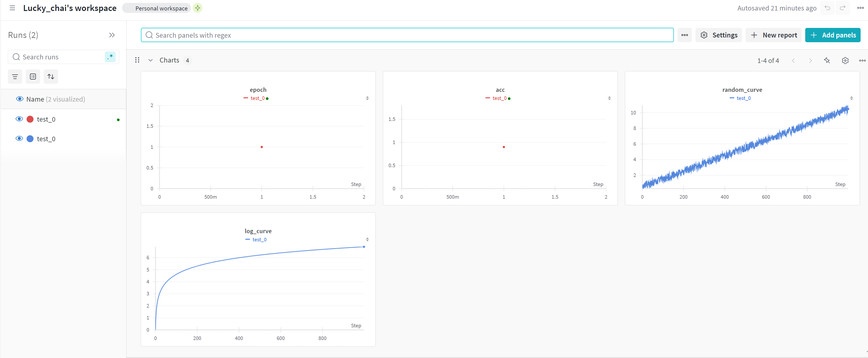This screenshot has height=358, width=868.
Task: Collapse the Runs sidebar panel
Action: coord(112,35)
